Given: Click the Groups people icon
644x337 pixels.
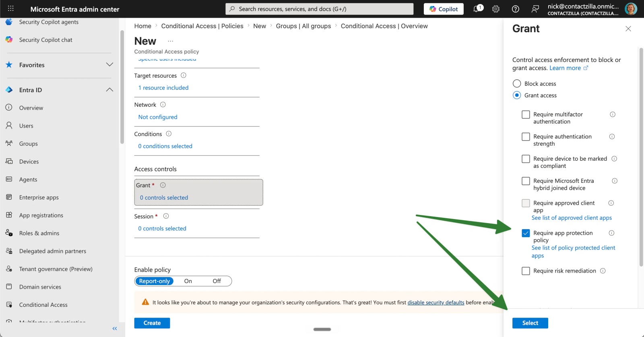Looking at the screenshot, I should (x=9, y=143).
